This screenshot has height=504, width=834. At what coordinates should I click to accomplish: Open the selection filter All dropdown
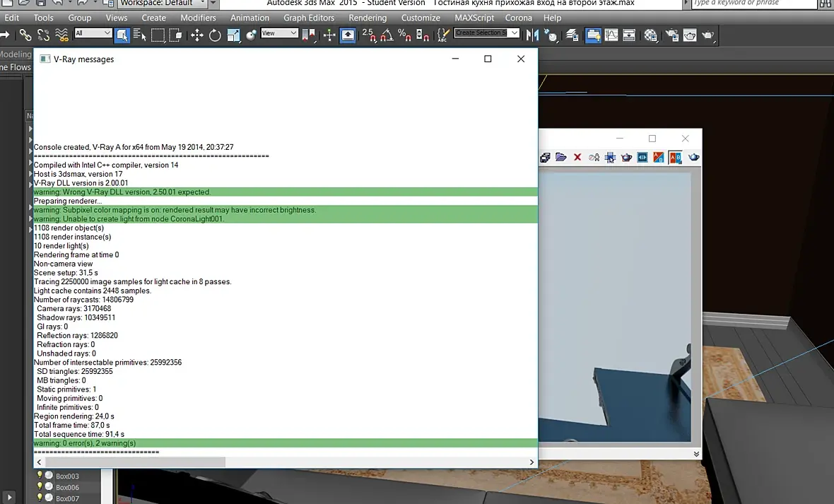coord(93,33)
